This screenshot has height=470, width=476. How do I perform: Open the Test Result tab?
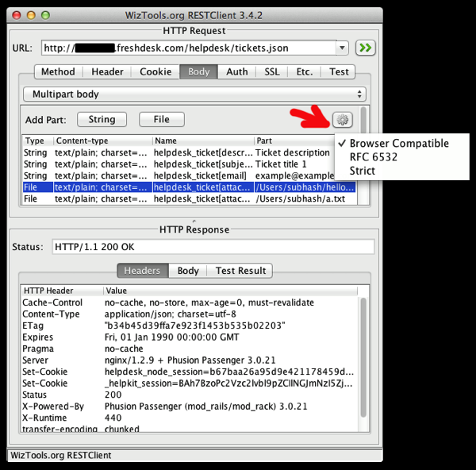tap(240, 271)
